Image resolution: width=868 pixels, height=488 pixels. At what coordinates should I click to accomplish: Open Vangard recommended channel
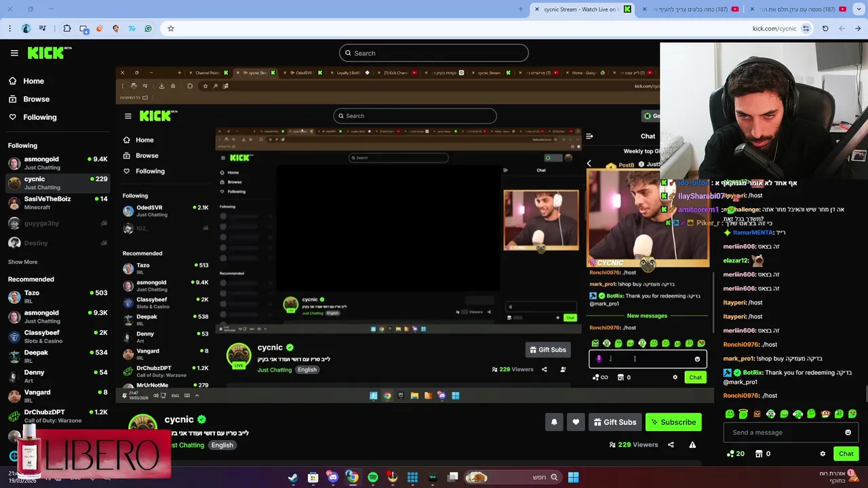[58, 395]
